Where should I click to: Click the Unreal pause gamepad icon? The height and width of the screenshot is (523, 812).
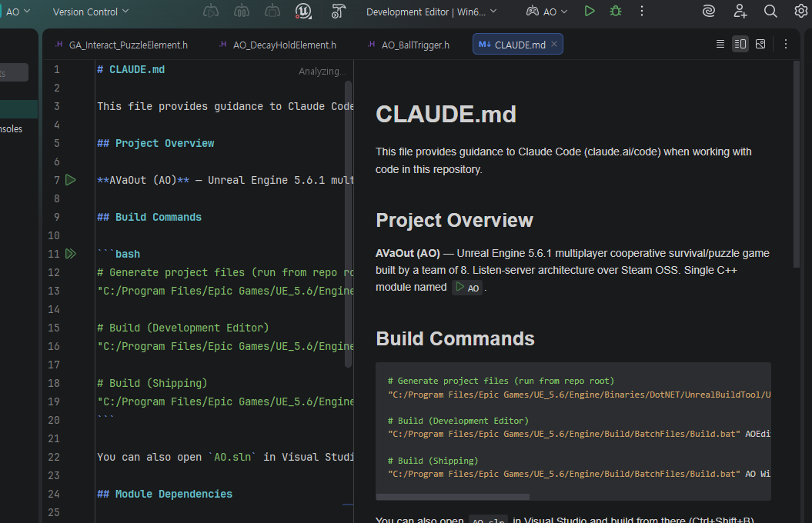pos(242,11)
